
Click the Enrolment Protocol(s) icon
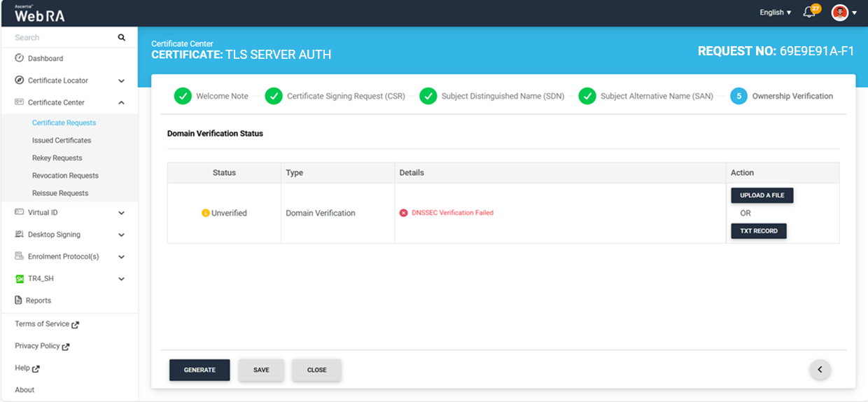pyautogui.click(x=20, y=256)
